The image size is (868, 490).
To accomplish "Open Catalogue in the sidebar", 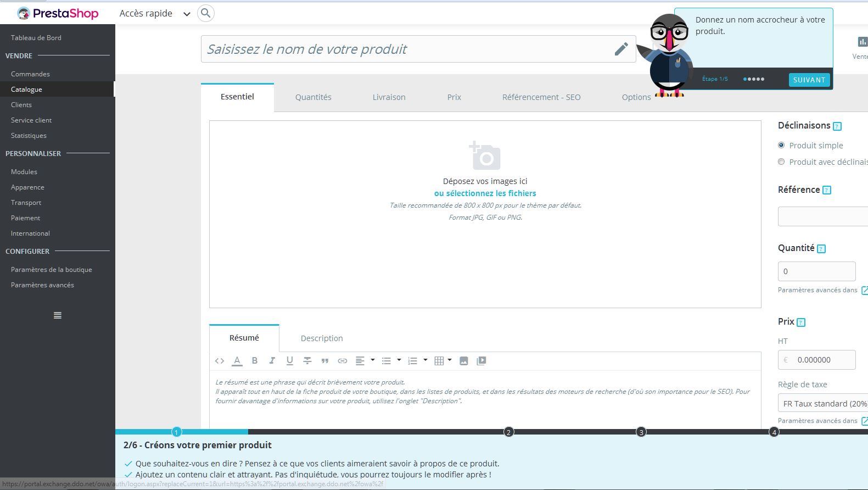I will click(26, 90).
